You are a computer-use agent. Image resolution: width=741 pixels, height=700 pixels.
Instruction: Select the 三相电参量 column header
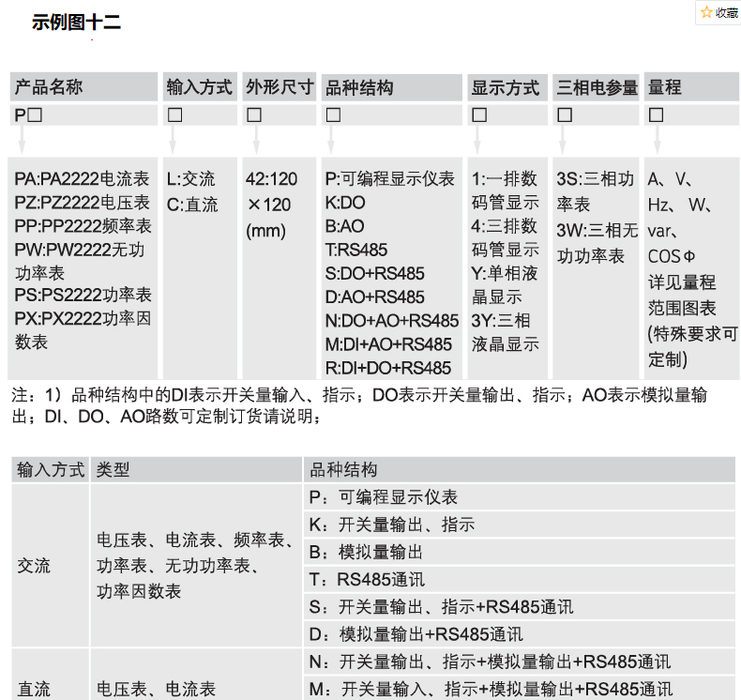coord(597,87)
